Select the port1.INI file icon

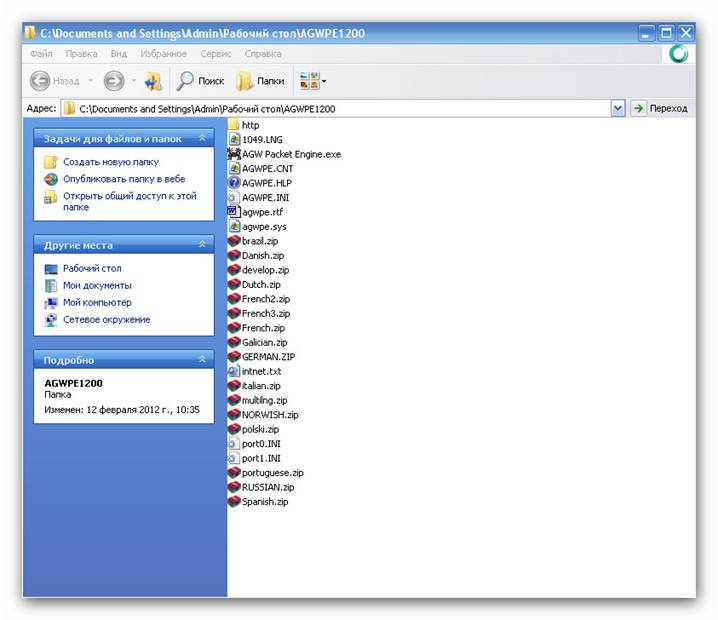click(x=234, y=458)
